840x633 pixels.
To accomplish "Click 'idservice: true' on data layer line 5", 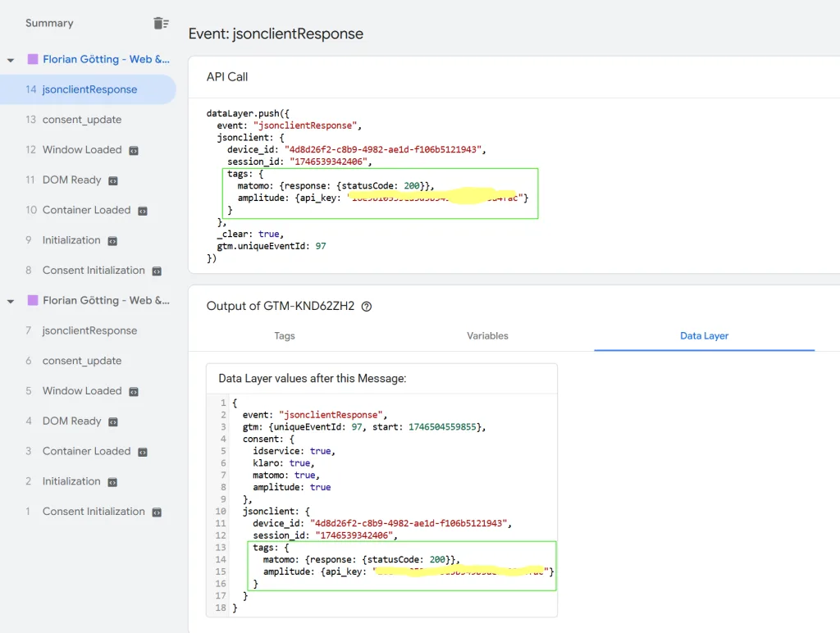I will pos(294,451).
